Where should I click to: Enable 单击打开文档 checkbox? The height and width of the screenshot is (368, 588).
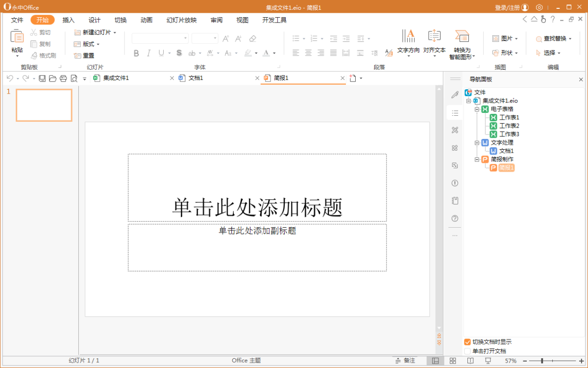pos(467,351)
